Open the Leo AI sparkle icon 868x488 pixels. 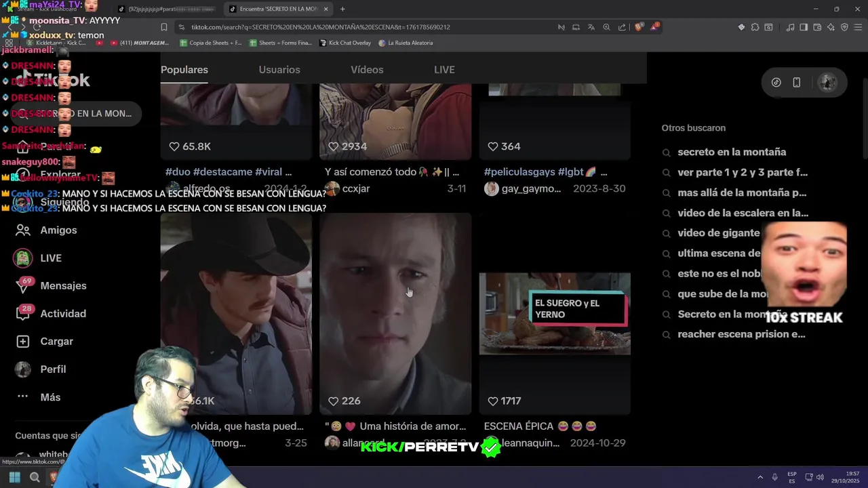(831, 27)
